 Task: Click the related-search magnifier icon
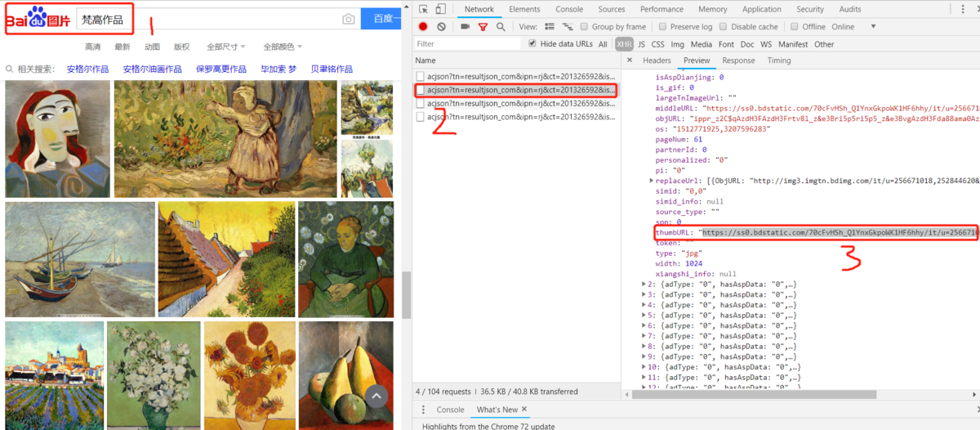[9, 69]
